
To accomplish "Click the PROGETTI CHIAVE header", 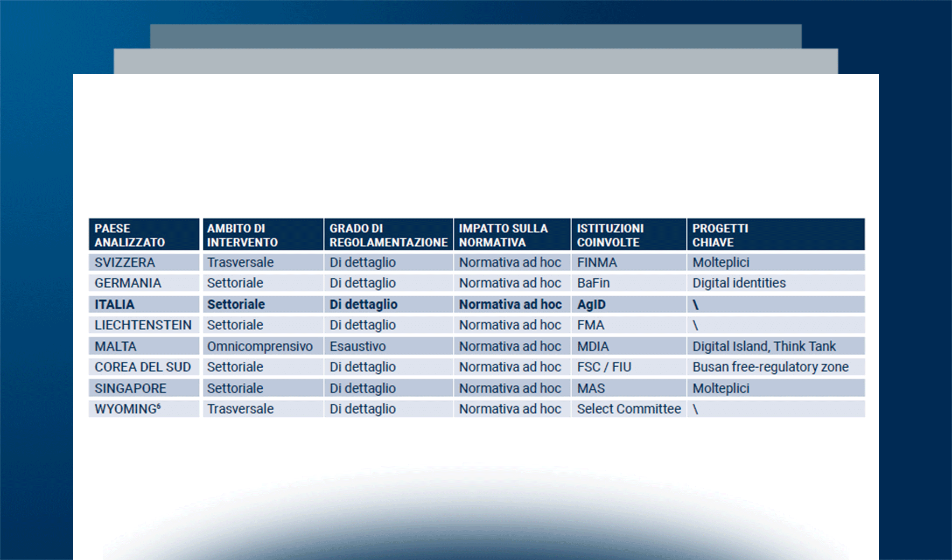I will (x=775, y=235).
